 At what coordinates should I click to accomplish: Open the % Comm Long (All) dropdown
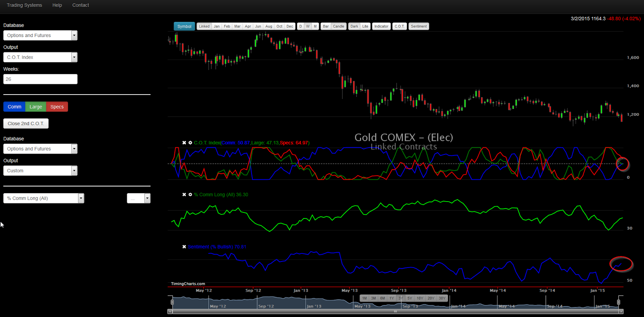click(43, 198)
